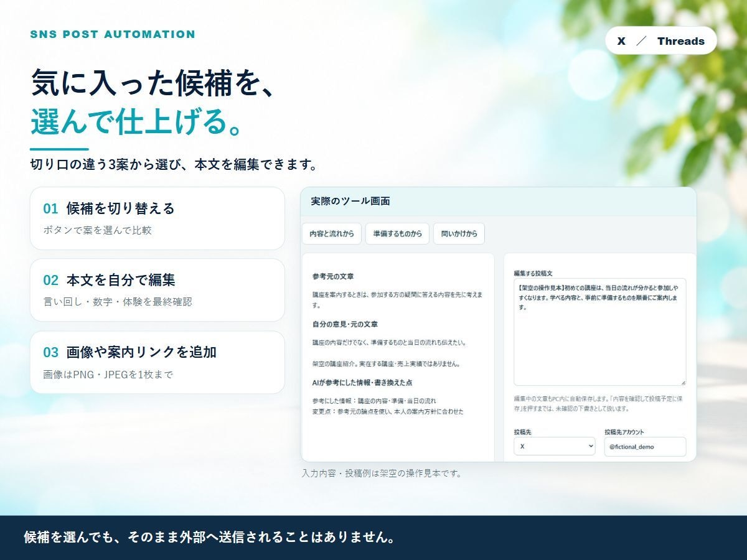Image resolution: width=747 pixels, height=560 pixels.
Task: Click the 投稿先アカウント label
Action: (x=624, y=431)
